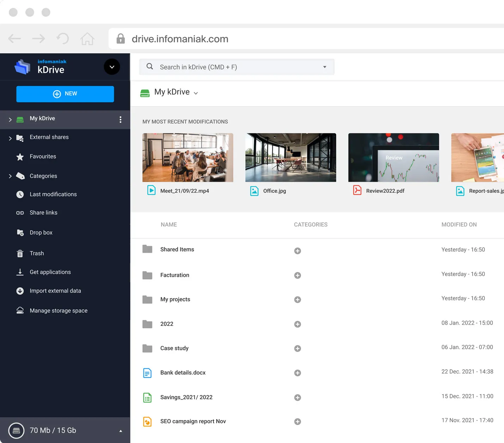This screenshot has width=504, height=443.
Task: Click the Import external data icon
Action: [20, 291]
